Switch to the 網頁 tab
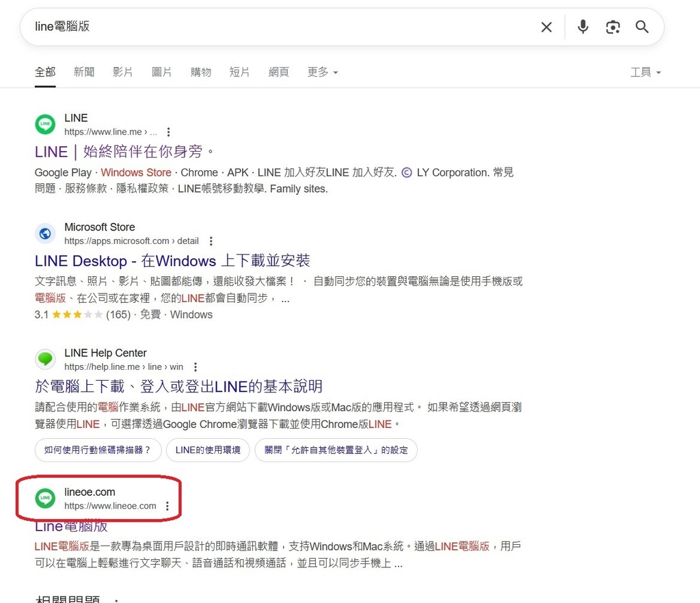 [x=279, y=72]
